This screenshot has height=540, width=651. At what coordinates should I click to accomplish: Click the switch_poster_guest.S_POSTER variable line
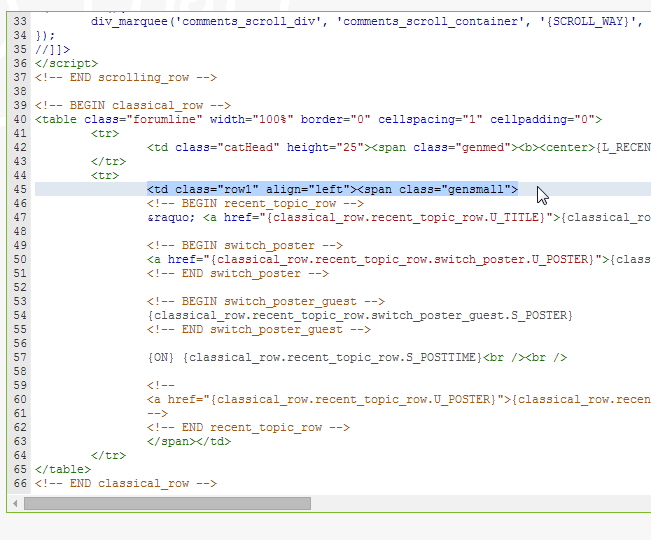(360, 315)
